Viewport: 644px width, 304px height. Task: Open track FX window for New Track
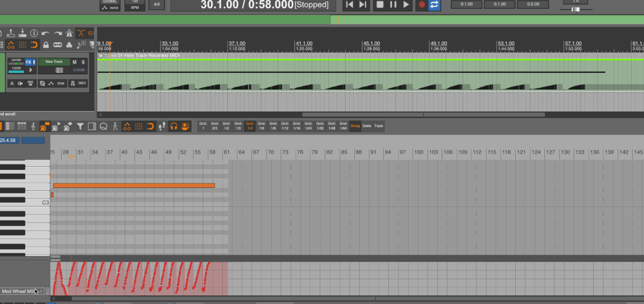[28, 62]
